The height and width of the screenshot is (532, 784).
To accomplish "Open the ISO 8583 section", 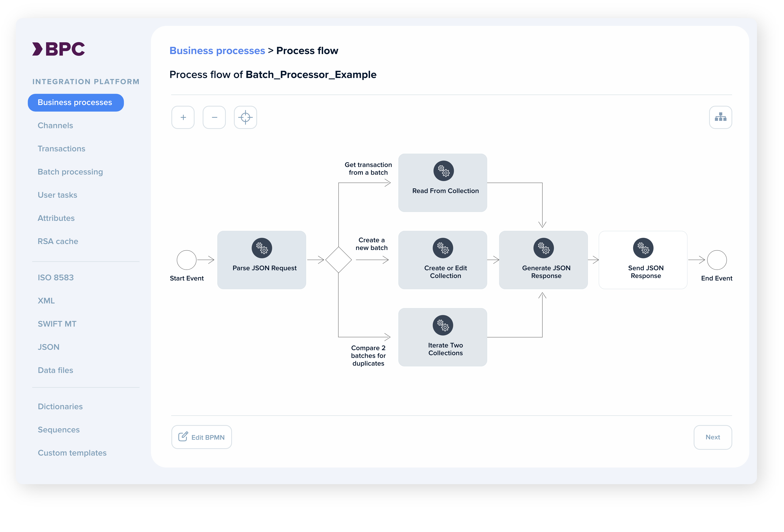I will 56,278.
